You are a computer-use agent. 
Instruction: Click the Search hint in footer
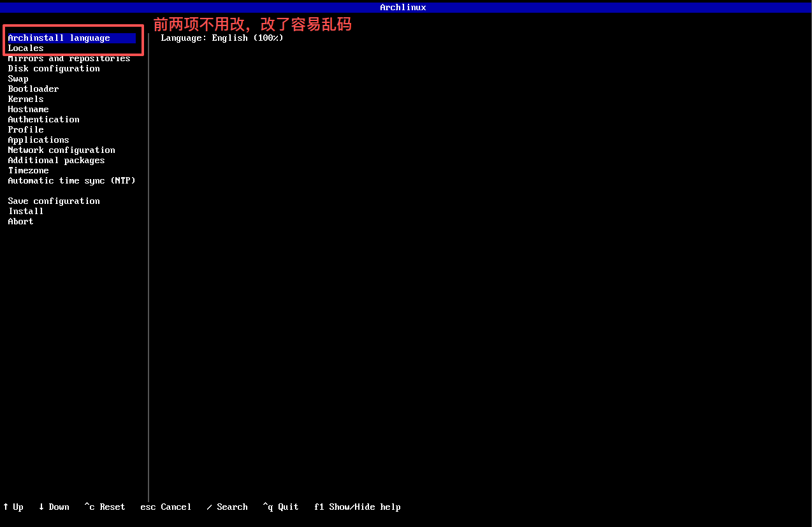click(228, 507)
